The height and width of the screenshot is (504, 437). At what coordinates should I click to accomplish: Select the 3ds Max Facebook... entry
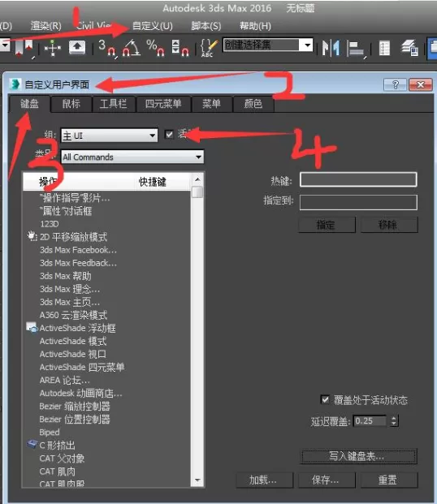(x=78, y=250)
